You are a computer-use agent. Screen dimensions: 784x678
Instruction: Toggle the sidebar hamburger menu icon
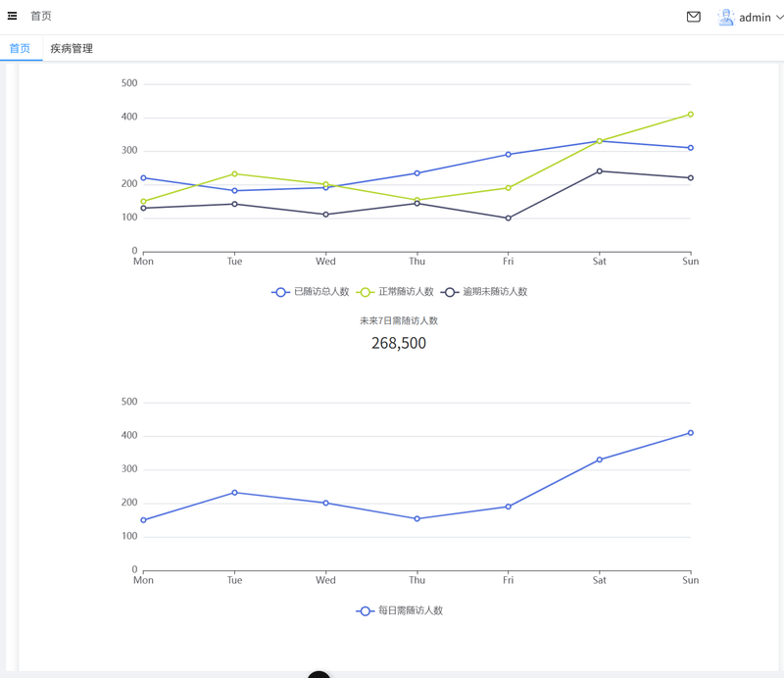coord(12,16)
